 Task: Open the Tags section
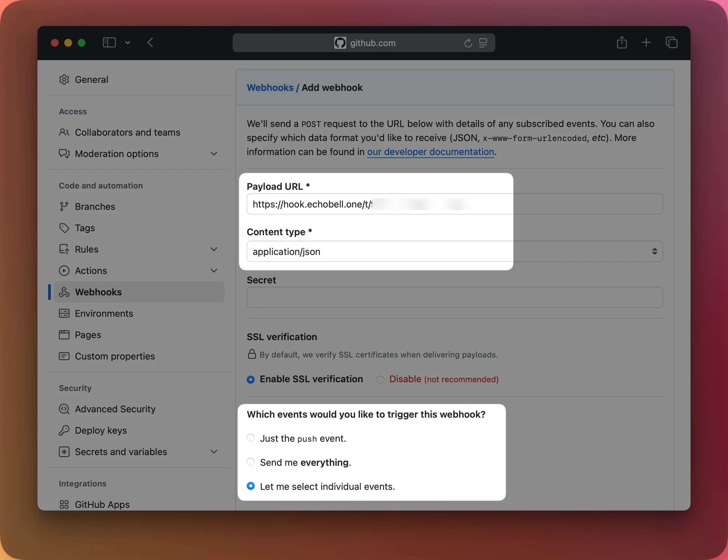85,228
